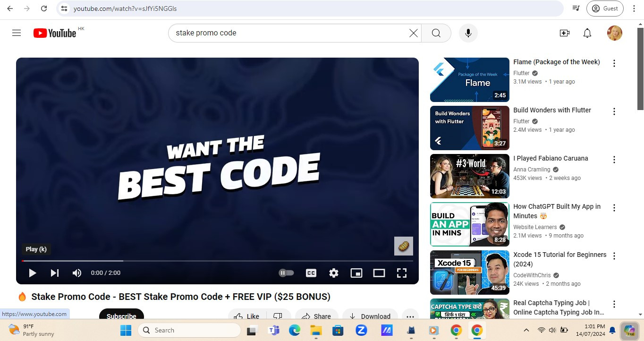The width and height of the screenshot is (644, 341).
Task: Toggle closed captions on the video
Action: coord(311,273)
